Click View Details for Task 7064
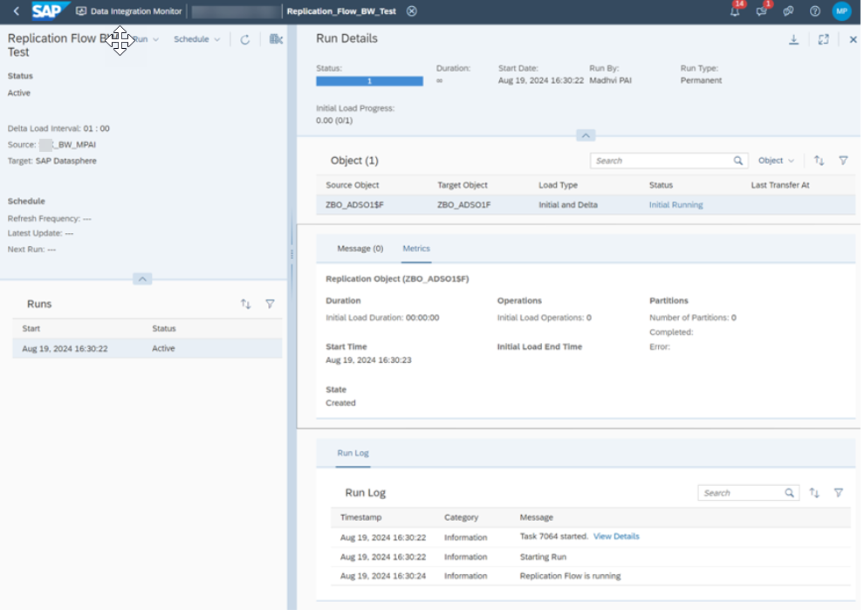864x616 pixels. [616, 537]
